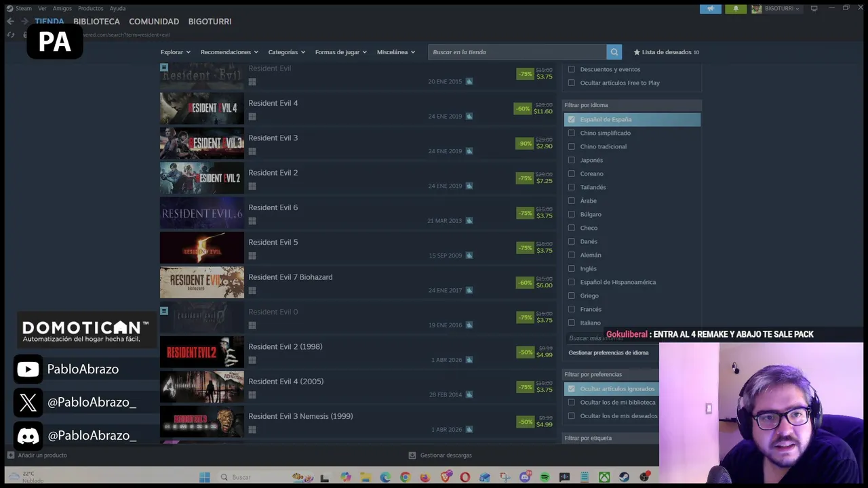Open Firefox from the taskbar
This screenshot has height=488, width=868.
(425, 477)
